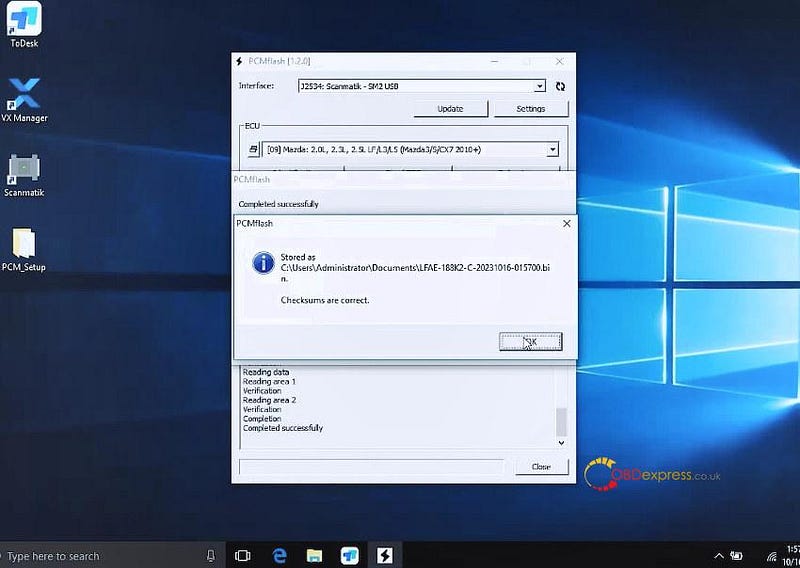The width and height of the screenshot is (800, 568).
Task: Open the ToDesk desktop shortcut
Action: point(24,24)
